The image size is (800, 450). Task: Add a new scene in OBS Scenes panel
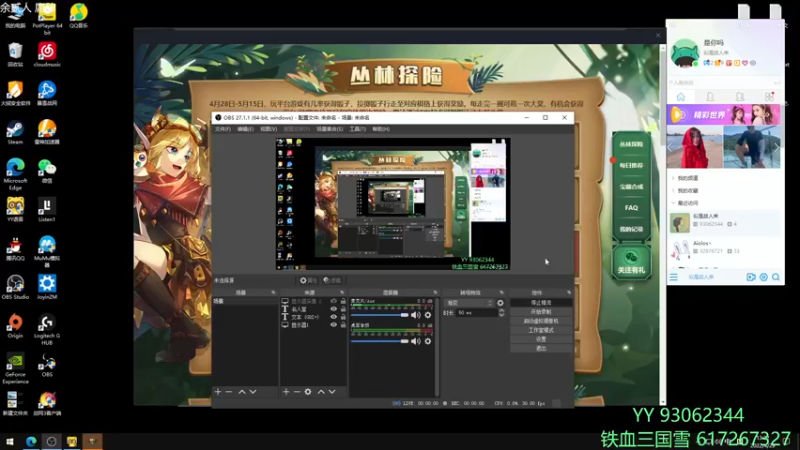(x=218, y=392)
